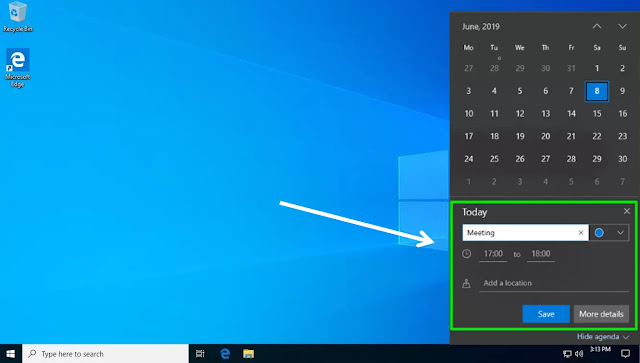Select June 2 in the calendar
The image size is (640, 363).
point(622,68)
